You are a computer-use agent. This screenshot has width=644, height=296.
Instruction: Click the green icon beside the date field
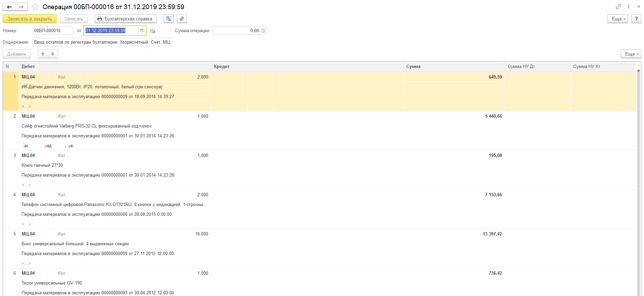pyautogui.click(x=152, y=31)
